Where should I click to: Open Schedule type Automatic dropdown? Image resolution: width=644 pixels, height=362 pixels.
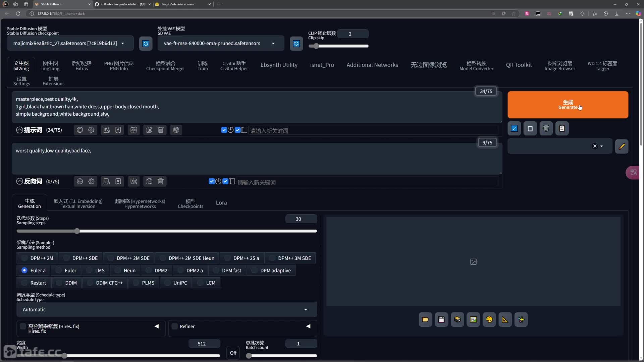[167, 310]
